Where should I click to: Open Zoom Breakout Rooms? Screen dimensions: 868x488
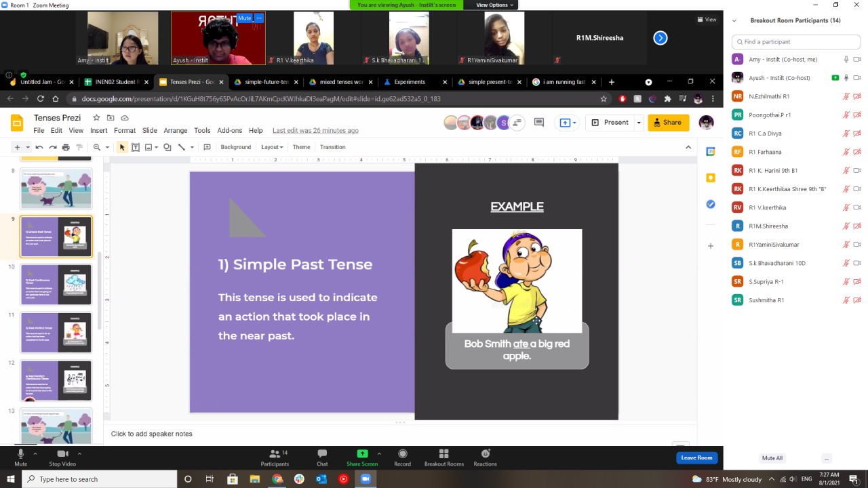click(444, 457)
